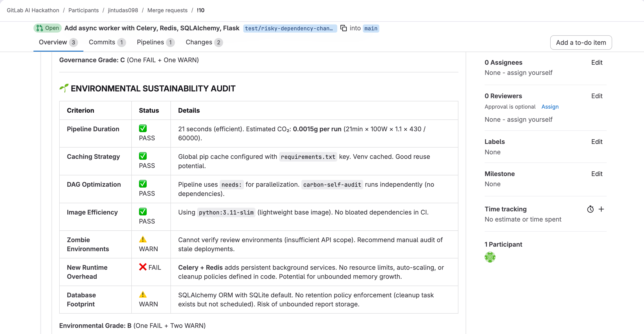Screen dimensions: 644x334
Task: View the Changes tab
Action: tap(204, 42)
